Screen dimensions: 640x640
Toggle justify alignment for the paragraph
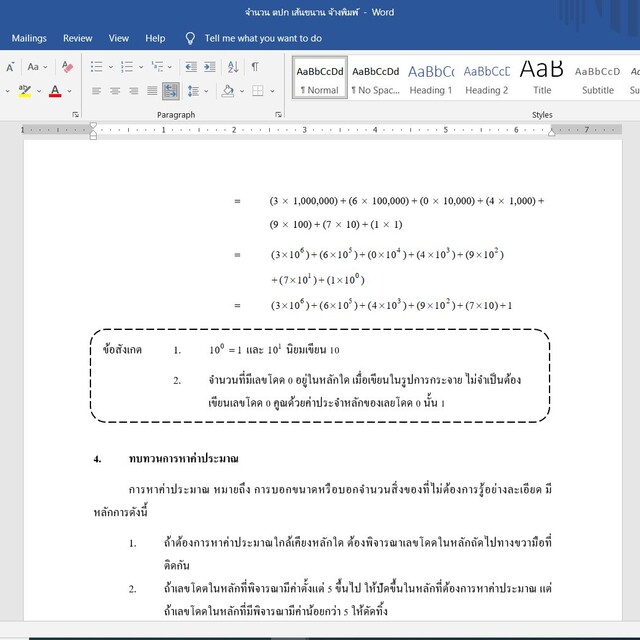coord(152,91)
